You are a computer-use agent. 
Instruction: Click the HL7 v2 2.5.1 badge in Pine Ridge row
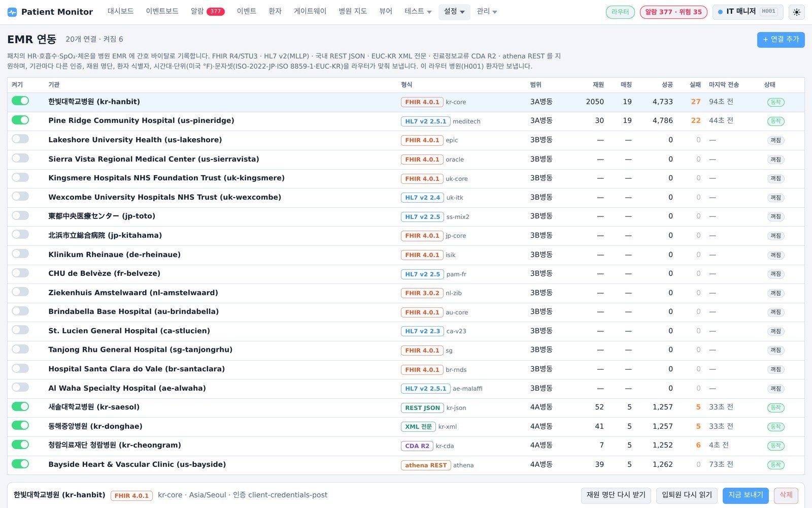pos(425,121)
